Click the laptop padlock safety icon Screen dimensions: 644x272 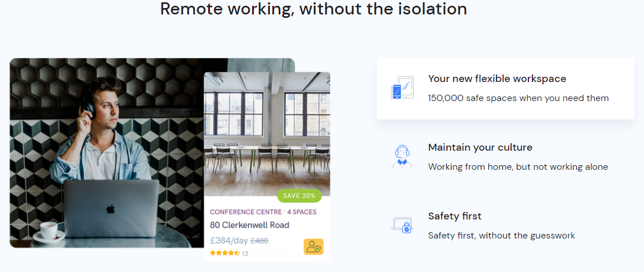click(402, 225)
